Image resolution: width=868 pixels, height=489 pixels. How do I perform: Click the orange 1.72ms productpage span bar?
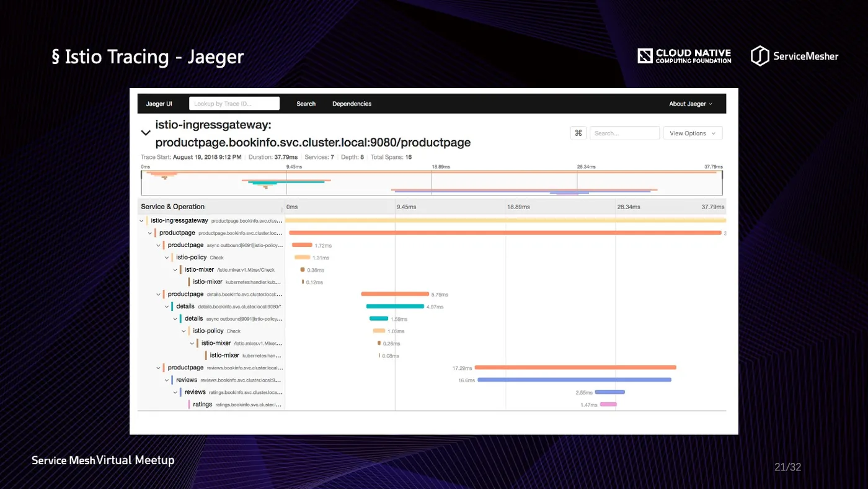[302, 245]
